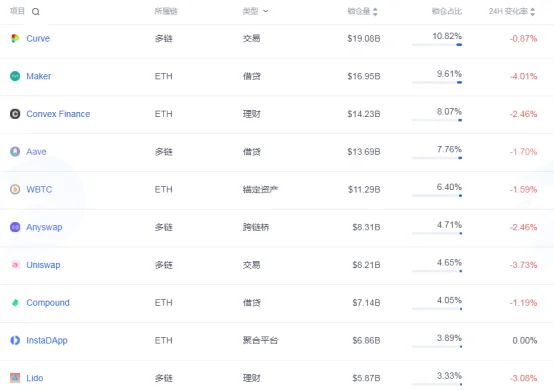Image resolution: width=554 pixels, height=390 pixels.
Task: Click the WBTC coin icon
Action: tap(15, 189)
